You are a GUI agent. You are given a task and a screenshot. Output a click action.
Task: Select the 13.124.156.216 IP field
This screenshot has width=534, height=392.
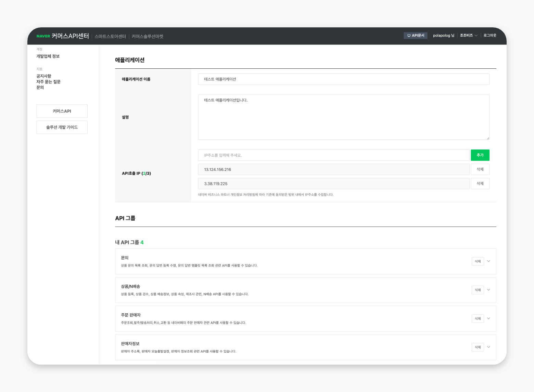point(334,169)
